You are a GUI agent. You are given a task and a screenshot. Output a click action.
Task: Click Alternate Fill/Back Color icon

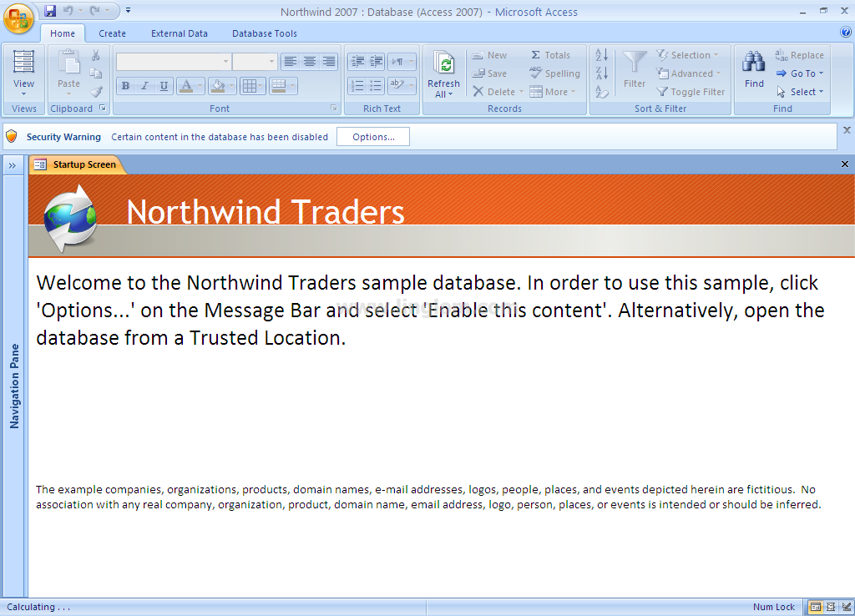(x=279, y=86)
